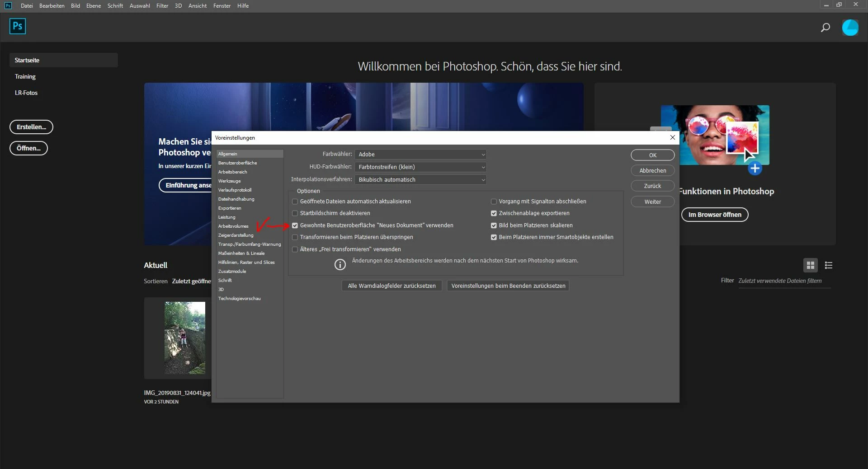Viewport: 868px width, 469px height.
Task: Open the Filter menu
Action: tap(162, 6)
